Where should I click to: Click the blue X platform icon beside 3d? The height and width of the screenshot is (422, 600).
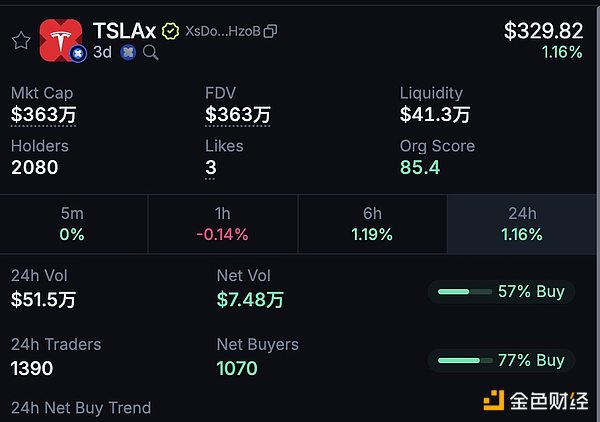[128, 52]
